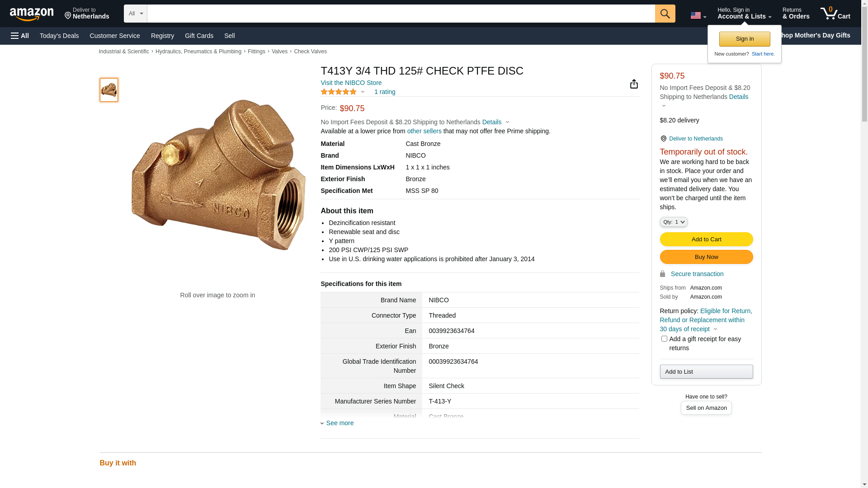Open Today's Deals in navigation bar
The image size is (868, 488).
(x=59, y=36)
